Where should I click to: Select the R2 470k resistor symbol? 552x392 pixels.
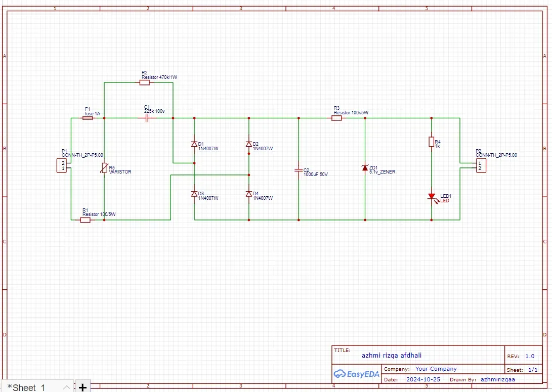pos(145,82)
